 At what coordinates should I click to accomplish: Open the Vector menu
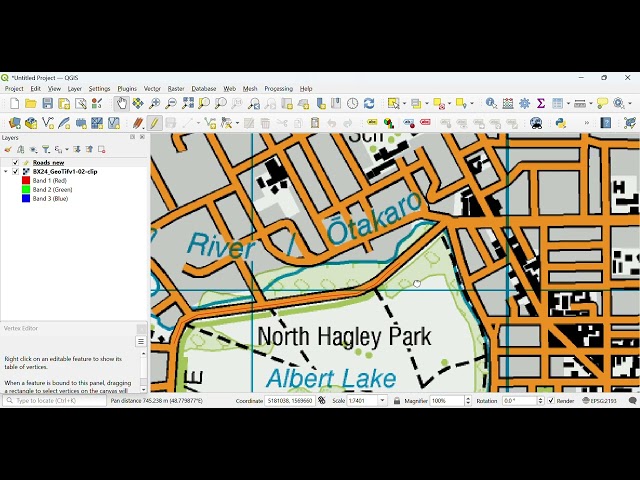pos(152,89)
